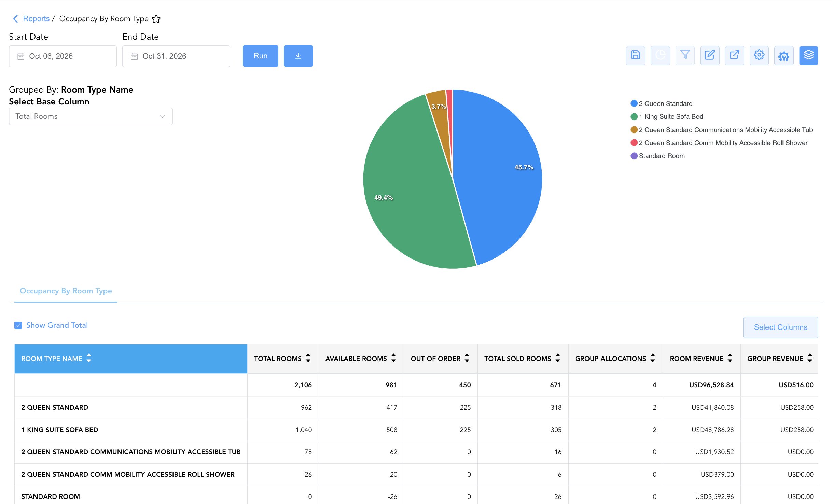This screenshot has width=832, height=504.
Task: Click the 1 KING SUITE SOFA BED row
Action: tap(416, 430)
